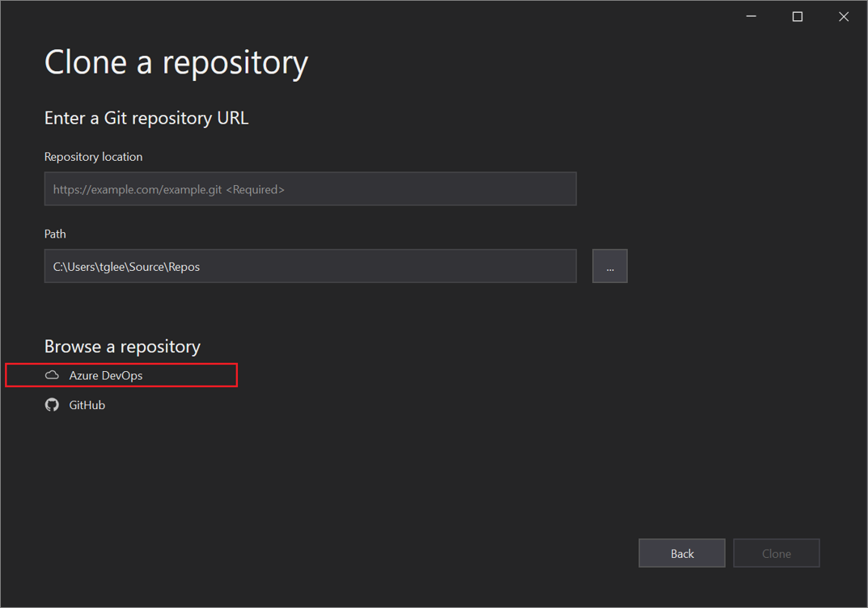Viewport: 868px width, 608px height.
Task: Click inside the Repository location field
Action: 310,188
